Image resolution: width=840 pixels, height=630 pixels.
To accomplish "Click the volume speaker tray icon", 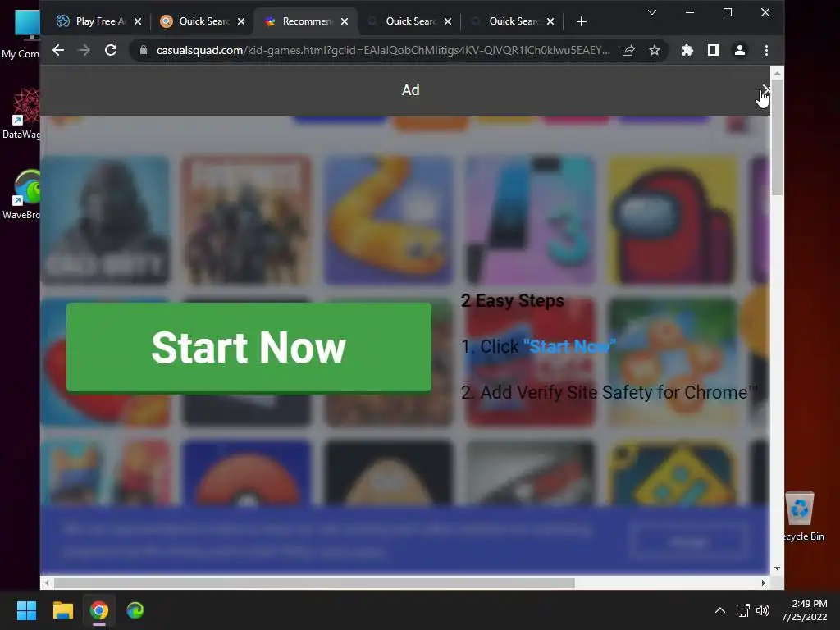I will (x=762, y=610).
